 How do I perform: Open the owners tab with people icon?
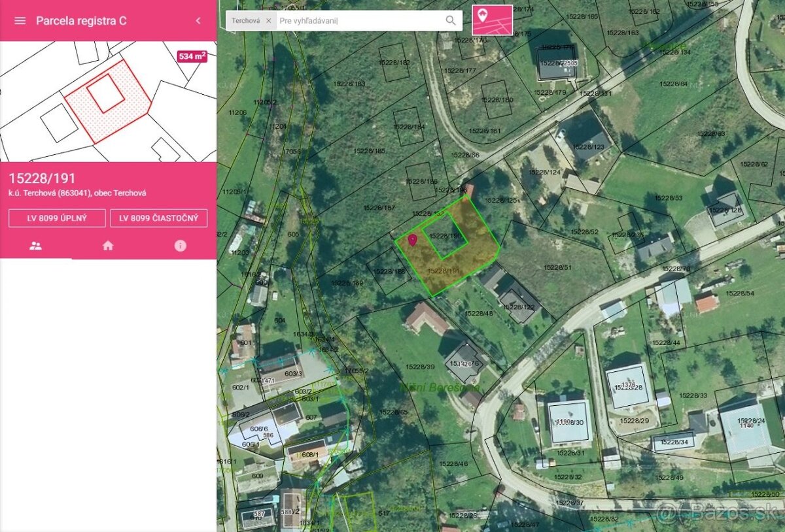(x=36, y=246)
